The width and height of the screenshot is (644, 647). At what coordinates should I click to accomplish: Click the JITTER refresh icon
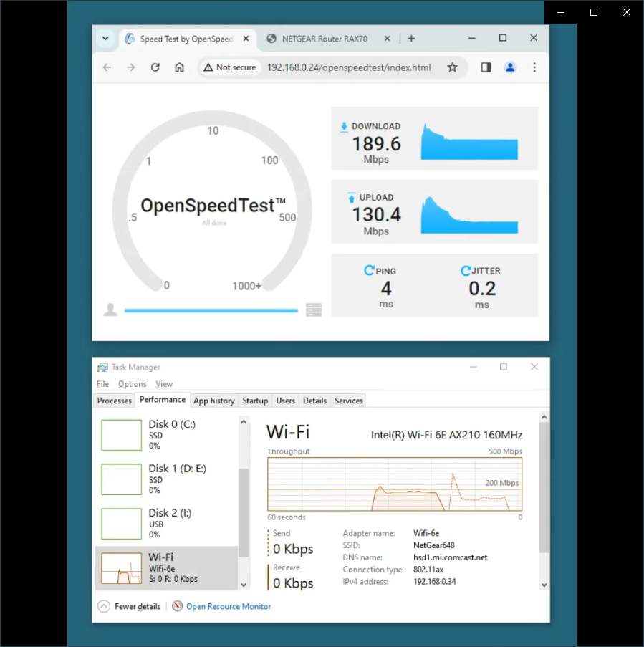[x=466, y=271]
